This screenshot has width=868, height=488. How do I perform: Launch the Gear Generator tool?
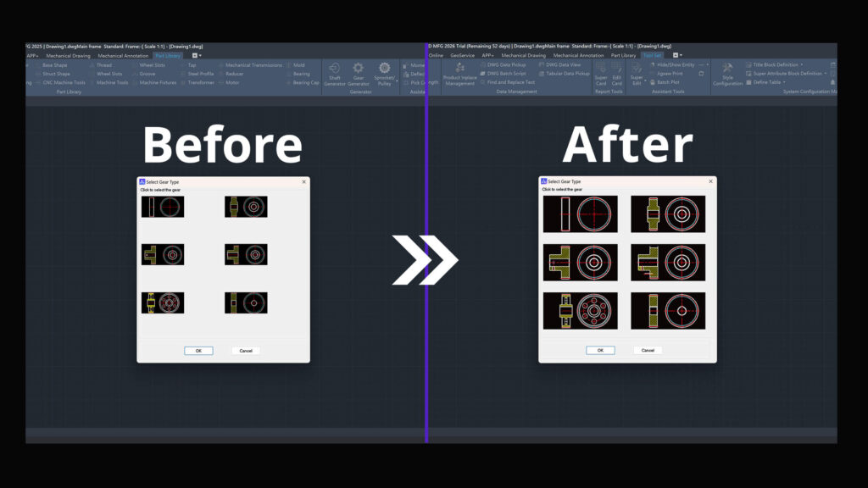click(x=359, y=73)
